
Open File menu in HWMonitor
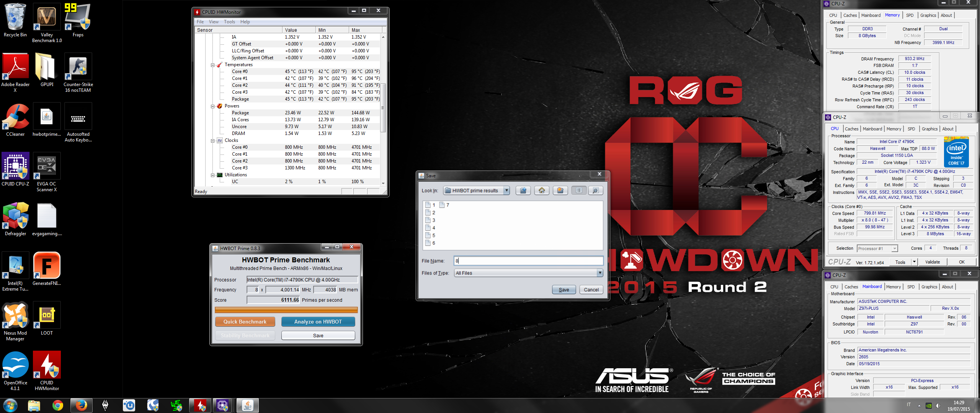[200, 22]
